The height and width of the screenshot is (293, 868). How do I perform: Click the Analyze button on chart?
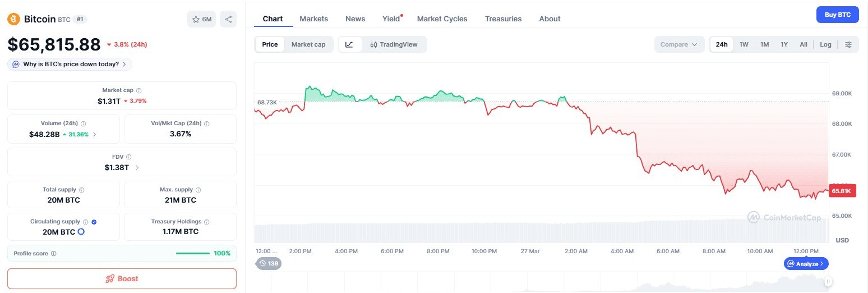pyautogui.click(x=806, y=263)
